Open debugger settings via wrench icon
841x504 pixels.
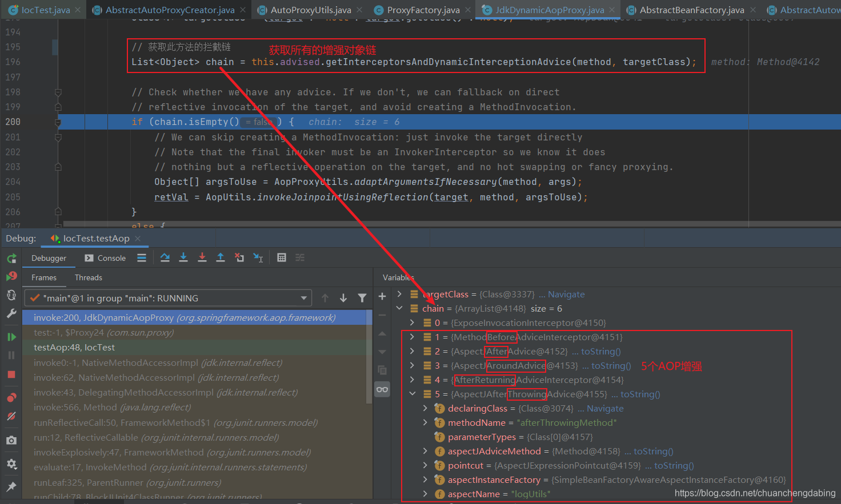11,313
